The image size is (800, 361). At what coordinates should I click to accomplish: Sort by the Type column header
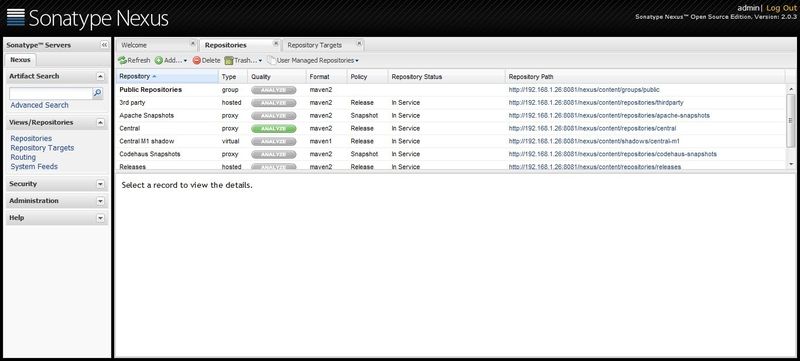point(233,76)
